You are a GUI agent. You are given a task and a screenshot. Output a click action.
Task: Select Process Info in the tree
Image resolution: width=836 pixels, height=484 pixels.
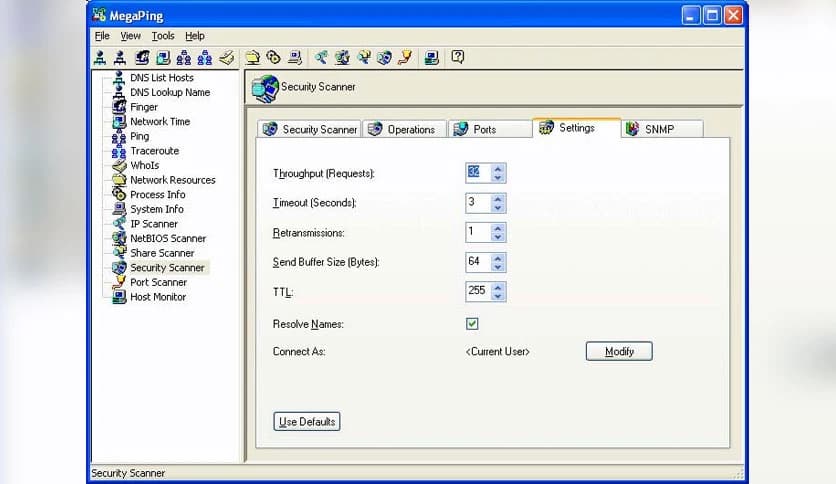point(158,195)
